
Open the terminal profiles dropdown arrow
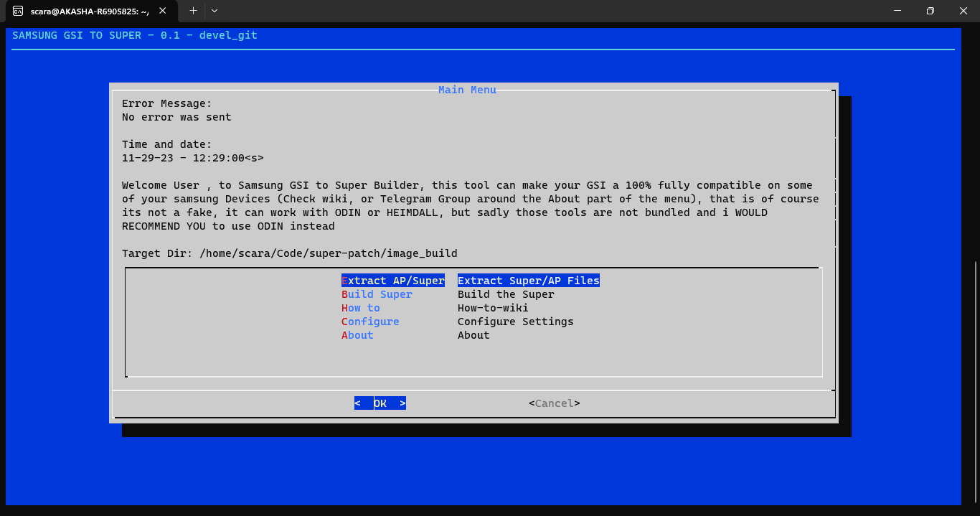pyautogui.click(x=215, y=11)
